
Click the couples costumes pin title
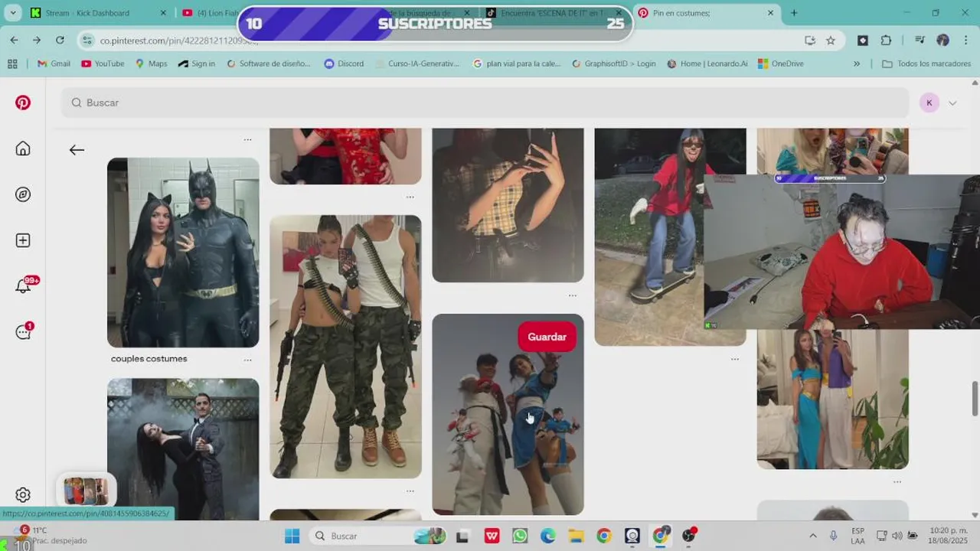pyautogui.click(x=149, y=359)
